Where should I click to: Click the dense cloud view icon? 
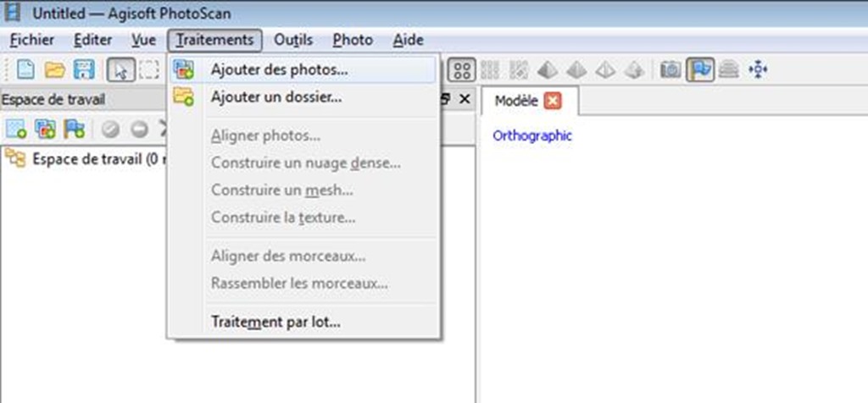490,69
